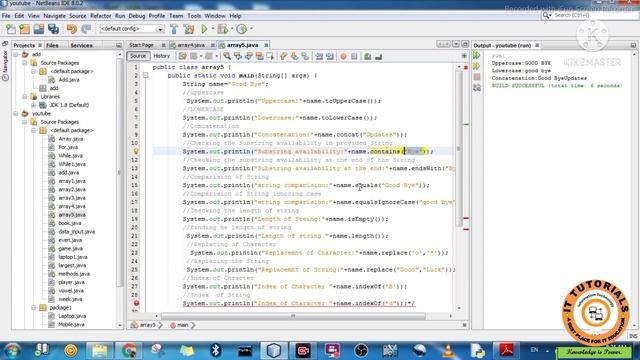The width and height of the screenshot is (640, 360).
Task: Click the Profile Project toolbar icon
Action: pos(242,29)
